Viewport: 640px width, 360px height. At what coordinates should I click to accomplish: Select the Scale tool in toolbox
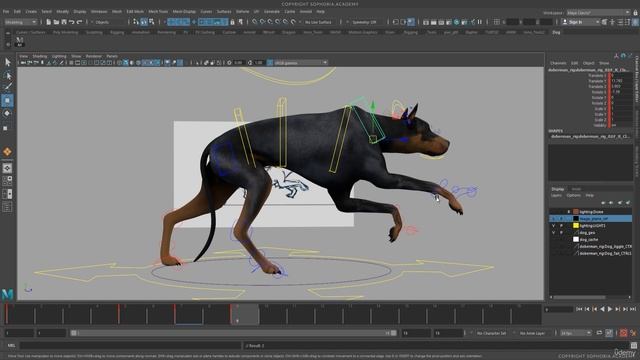pyautogui.click(x=6, y=128)
